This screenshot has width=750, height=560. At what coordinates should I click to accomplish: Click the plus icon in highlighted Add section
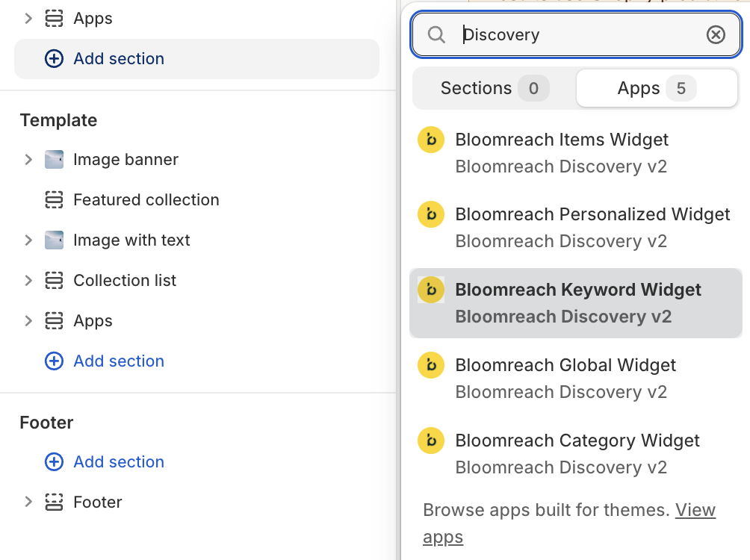click(x=54, y=59)
